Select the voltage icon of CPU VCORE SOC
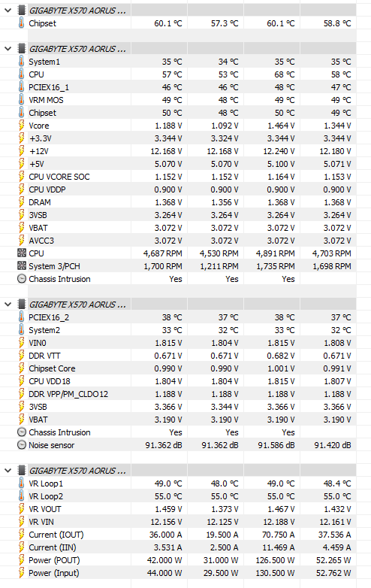Screen dimensions: 371x588 (22, 177)
